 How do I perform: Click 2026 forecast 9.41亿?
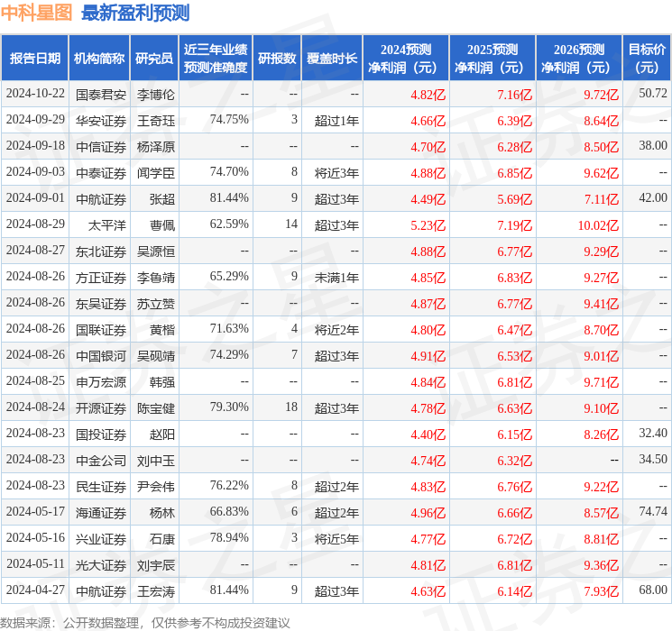pos(601,304)
